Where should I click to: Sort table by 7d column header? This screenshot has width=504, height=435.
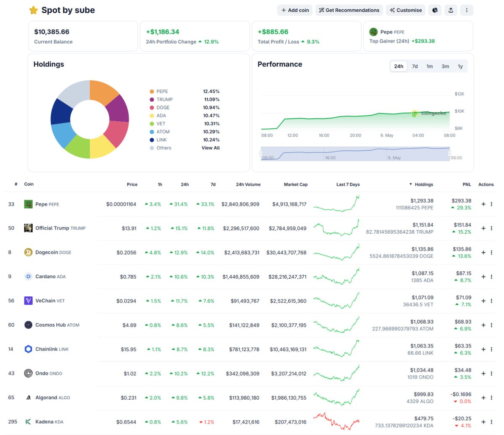[213, 185]
